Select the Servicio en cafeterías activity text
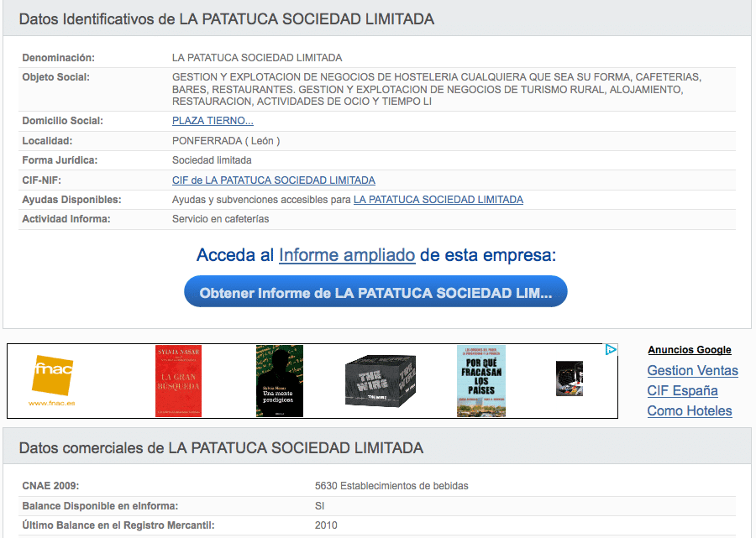The width and height of the screenshot is (756, 538). [220, 219]
